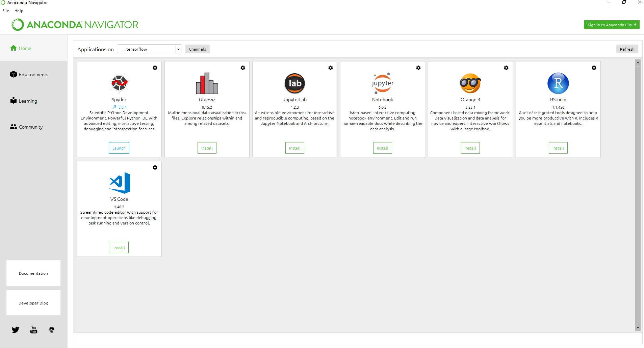
Task: Install RStudio
Action: [x=558, y=148]
